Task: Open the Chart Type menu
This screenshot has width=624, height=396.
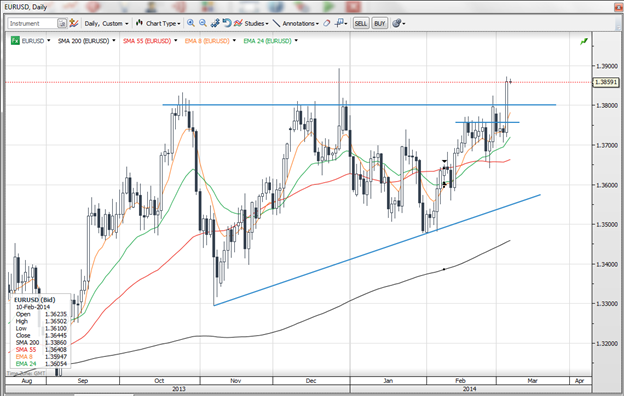Action: coord(158,23)
